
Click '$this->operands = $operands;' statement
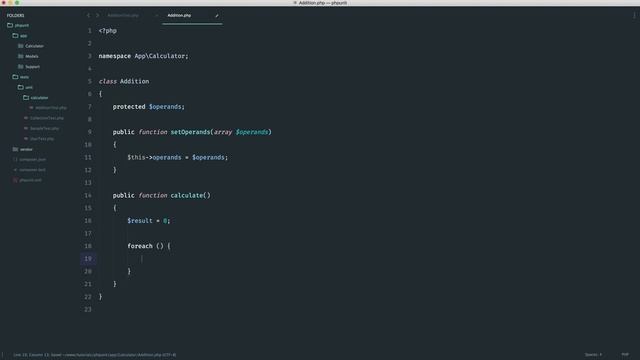click(178, 157)
